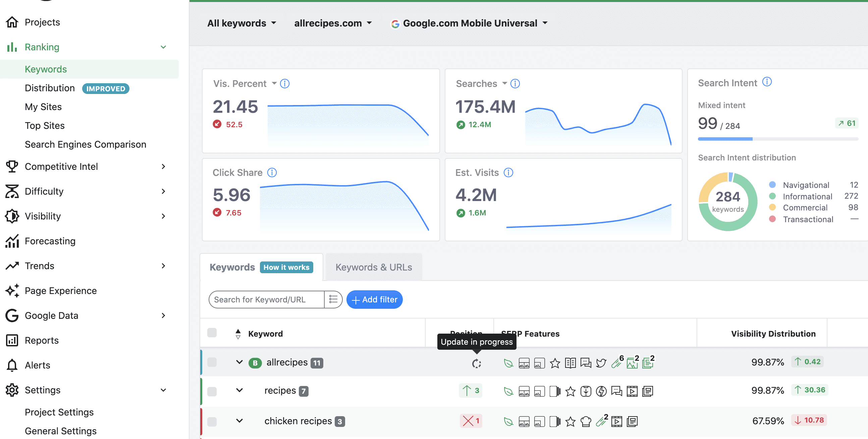Image resolution: width=868 pixels, height=439 pixels.
Task: Open Searches info icon
Action: click(x=515, y=84)
